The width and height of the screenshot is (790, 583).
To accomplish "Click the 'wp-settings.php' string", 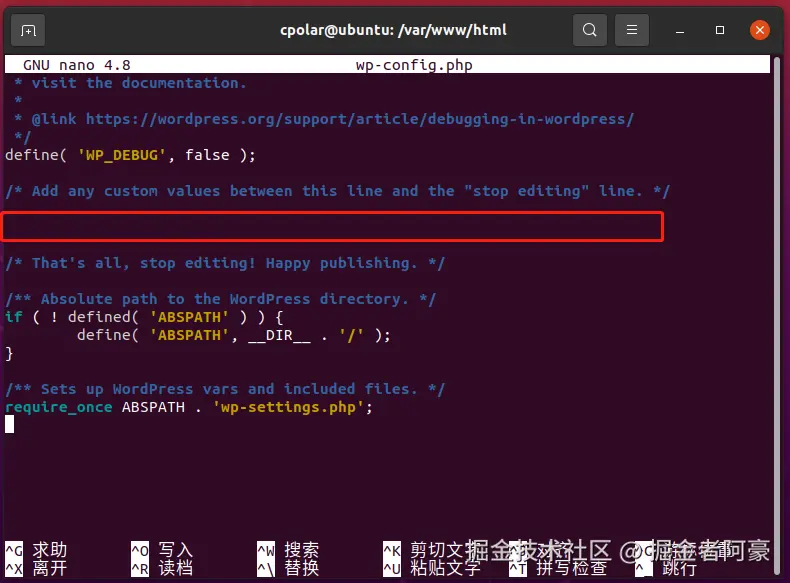I will pyautogui.click(x=288, y=407).
